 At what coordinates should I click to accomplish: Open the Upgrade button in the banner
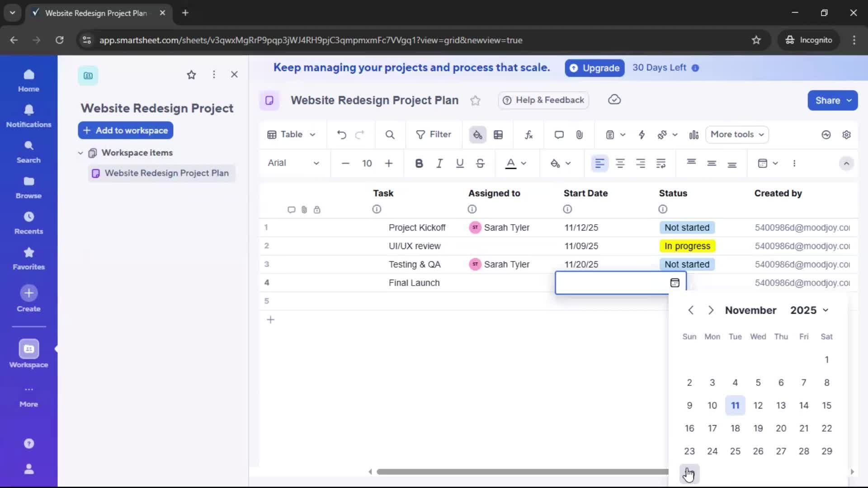594,68
